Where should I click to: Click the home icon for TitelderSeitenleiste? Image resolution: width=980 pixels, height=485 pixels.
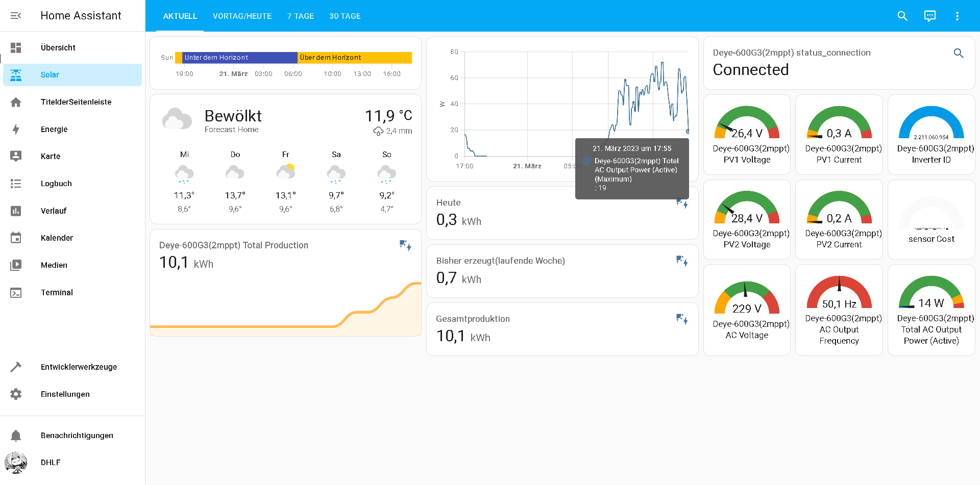tap(16, 102)
